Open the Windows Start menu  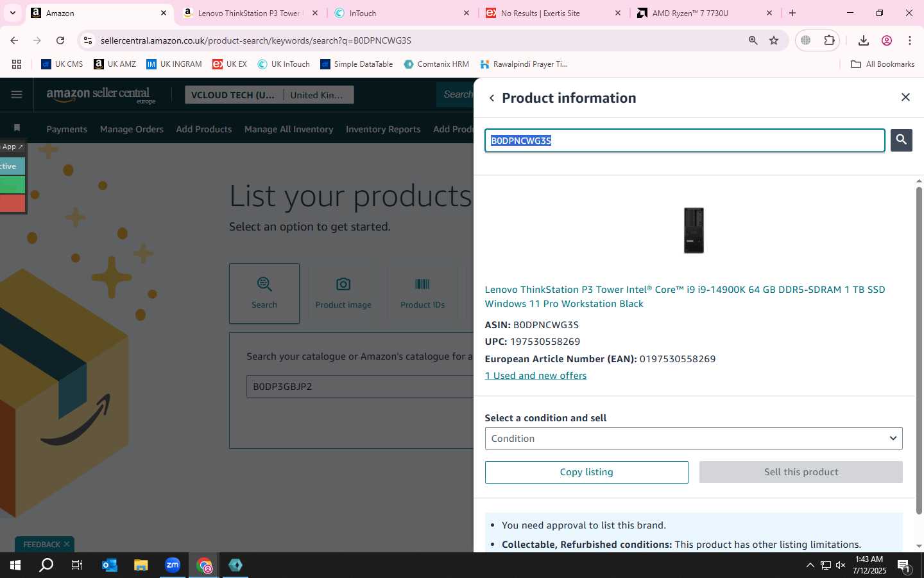[x=15, y=565]
